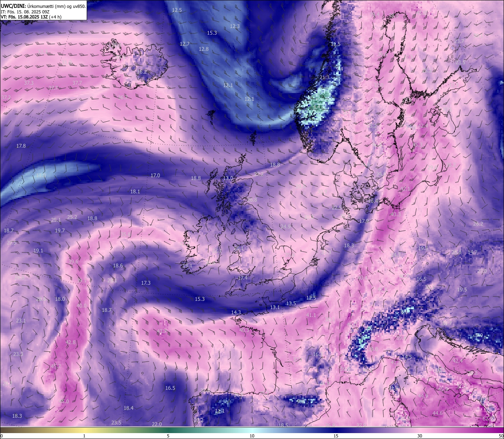
Task: Click the map value "45.0"
Action: 64,402
